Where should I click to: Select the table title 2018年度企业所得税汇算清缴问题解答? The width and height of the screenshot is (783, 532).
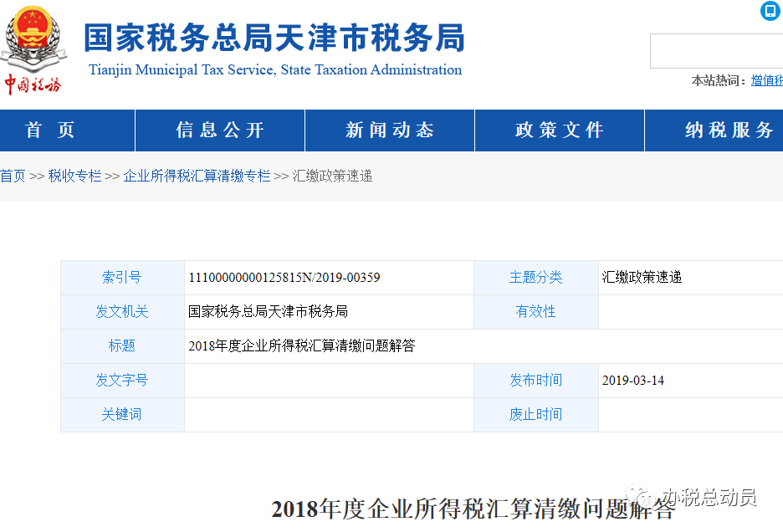click(302, 345)
